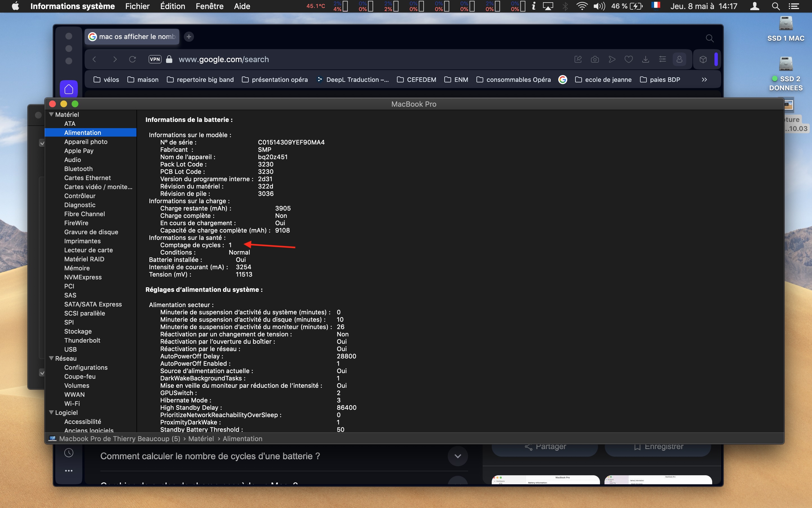The width and height of the screenshot is (812, 508).
Task: Open the Fichier menu
Action: tap(137, 6)
